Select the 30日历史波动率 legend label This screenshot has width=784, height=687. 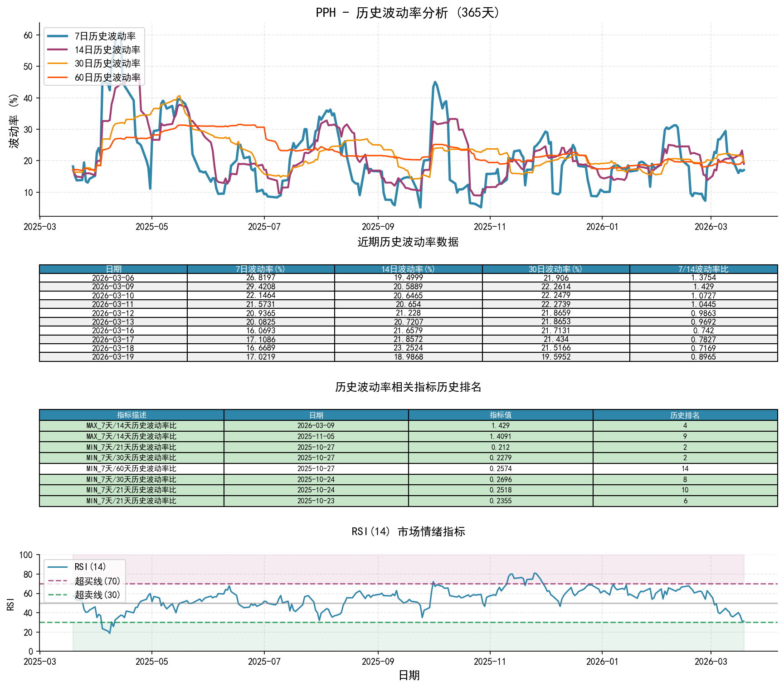(x=107, y=63)
